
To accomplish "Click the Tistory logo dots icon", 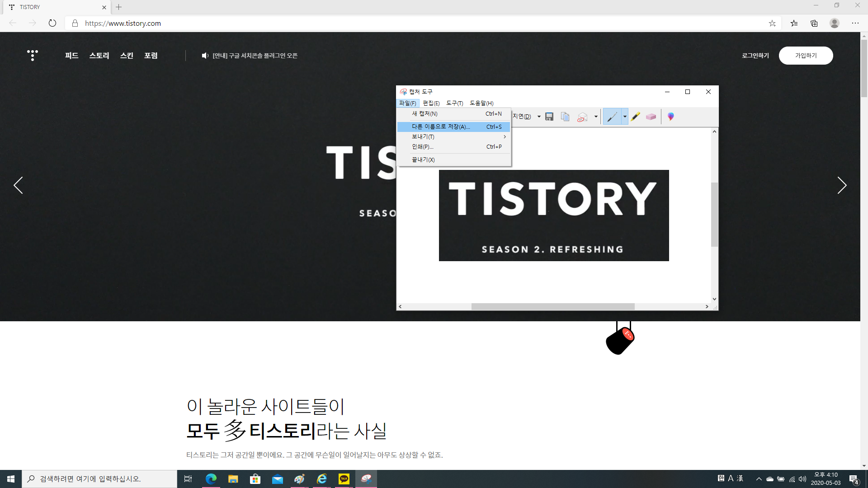I will (x=33, y=55).
